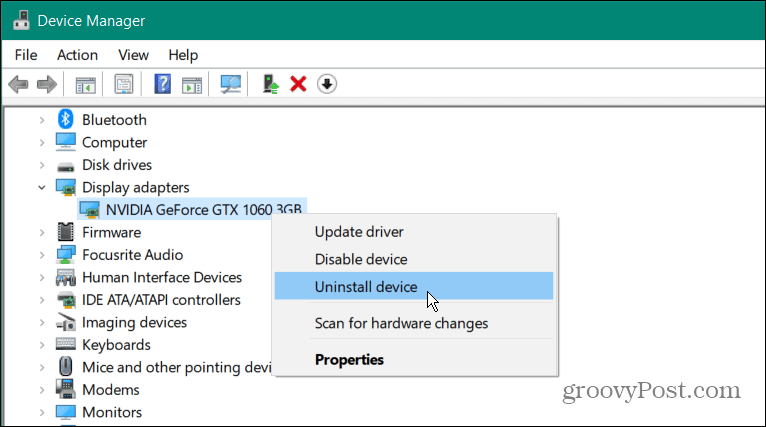Click the Scan for hardware changes monitor icon
The image size is (766, 427).
[x=232, y=84]
